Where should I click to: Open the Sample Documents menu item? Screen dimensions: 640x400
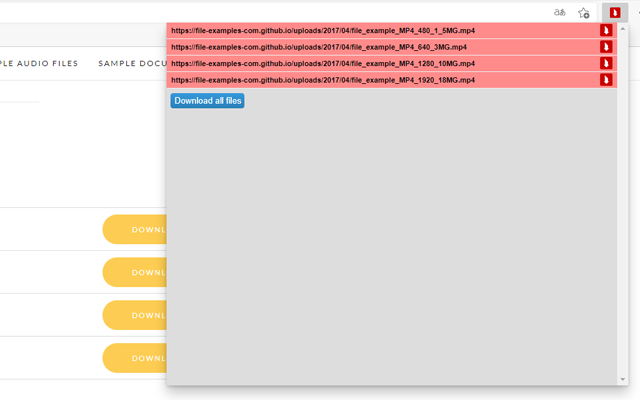click(x=132, y=63)
